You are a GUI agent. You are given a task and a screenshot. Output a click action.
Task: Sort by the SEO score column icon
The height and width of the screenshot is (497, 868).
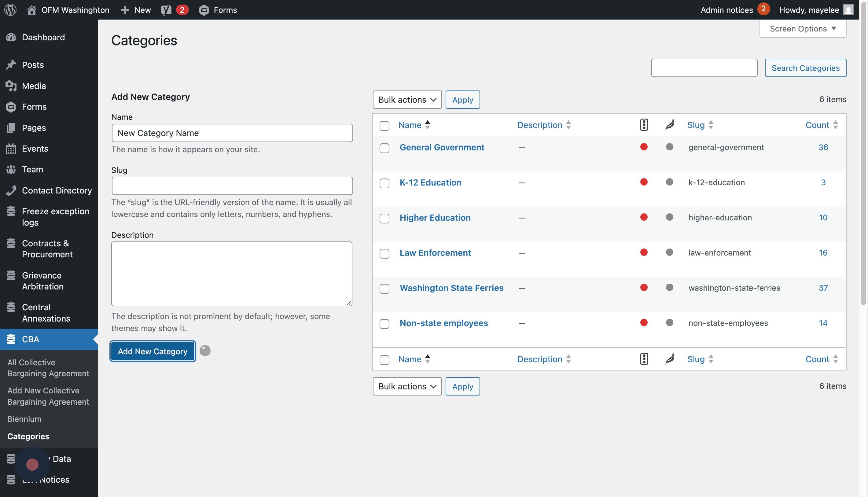tap(644, 125)
